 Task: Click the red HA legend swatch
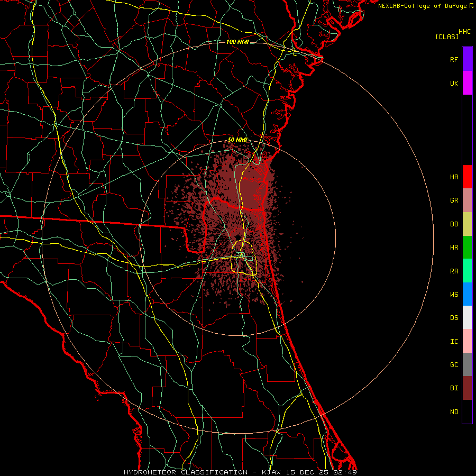[467, 177]
